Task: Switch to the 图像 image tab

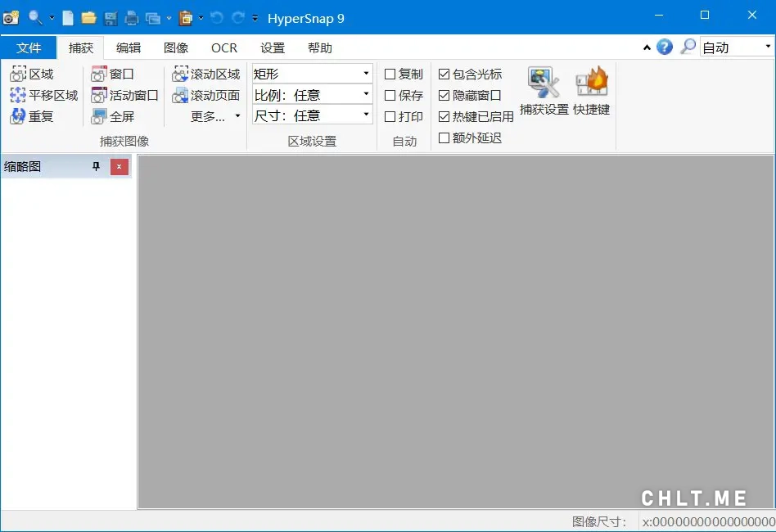Action: click(176, 47)
